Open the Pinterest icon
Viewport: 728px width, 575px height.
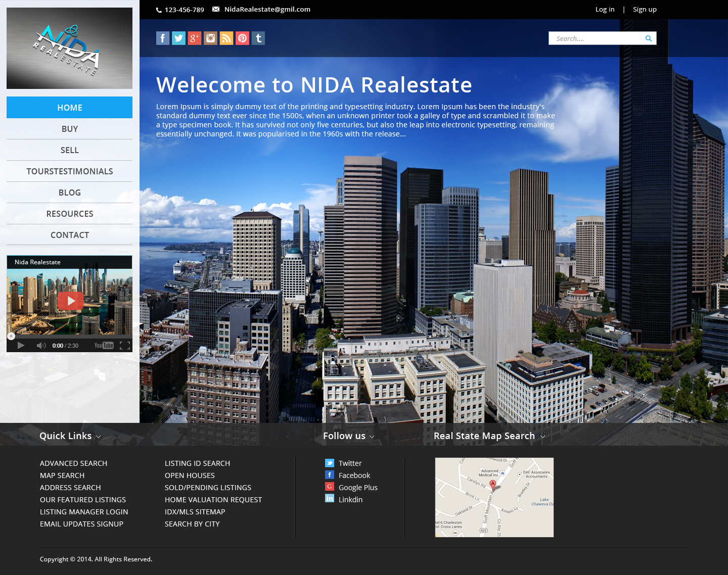tap(243, 38)
